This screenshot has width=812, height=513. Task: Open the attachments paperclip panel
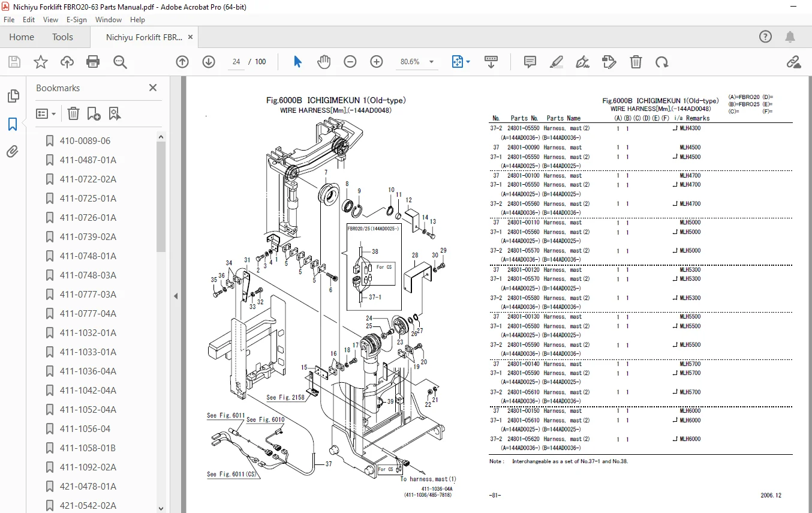(13, 152)
